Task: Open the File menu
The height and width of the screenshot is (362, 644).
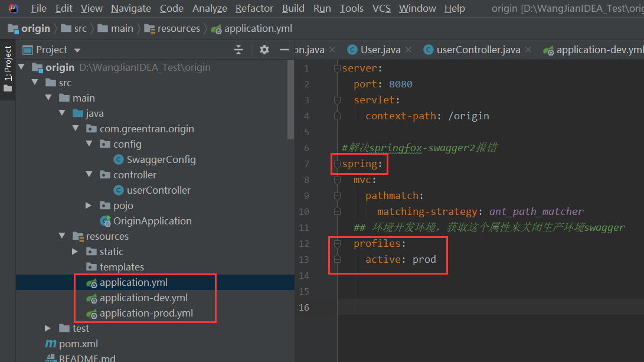Action: (38, 8)
